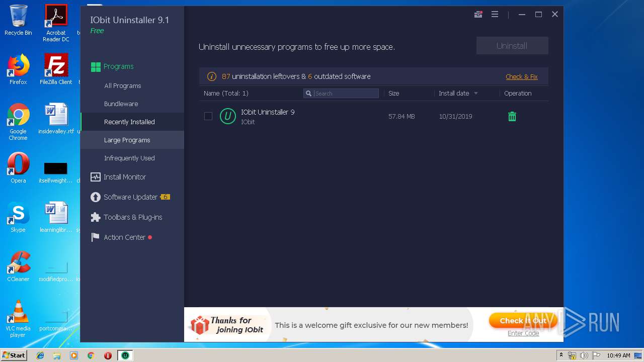Click the 57.84 MB size value
Image resolution: width=644 pixels, height=362 pixels.
[x=401, y=117]
